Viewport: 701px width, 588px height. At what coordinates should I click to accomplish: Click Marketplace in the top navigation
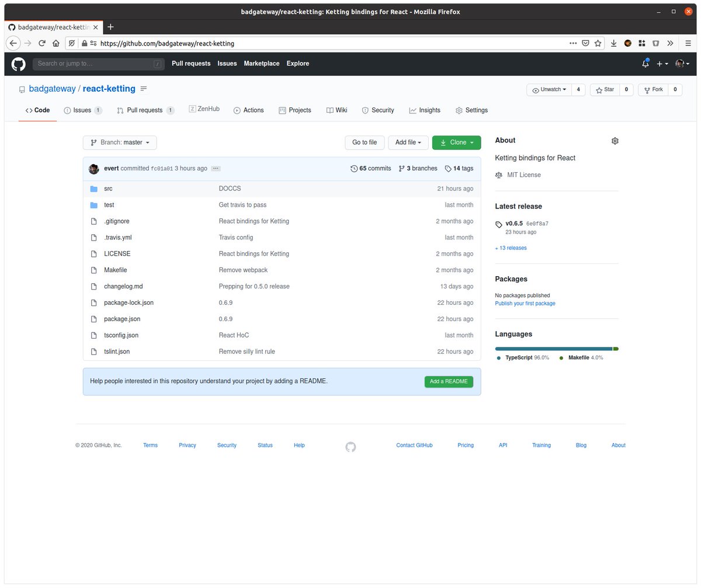[262, 64]
